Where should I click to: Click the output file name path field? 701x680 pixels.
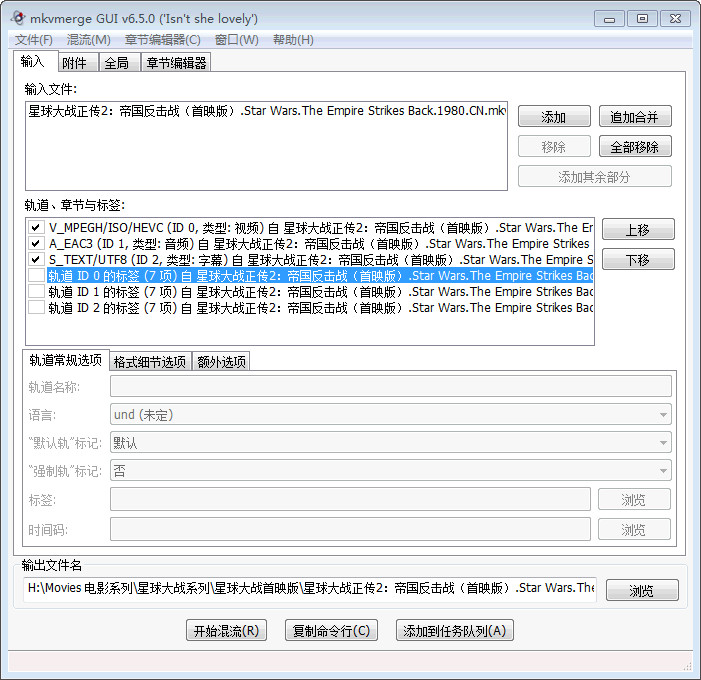(310, 588)
